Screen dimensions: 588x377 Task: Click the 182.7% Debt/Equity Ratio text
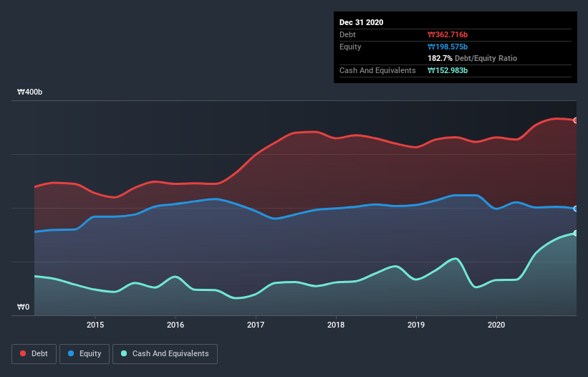tap(472, 58)
